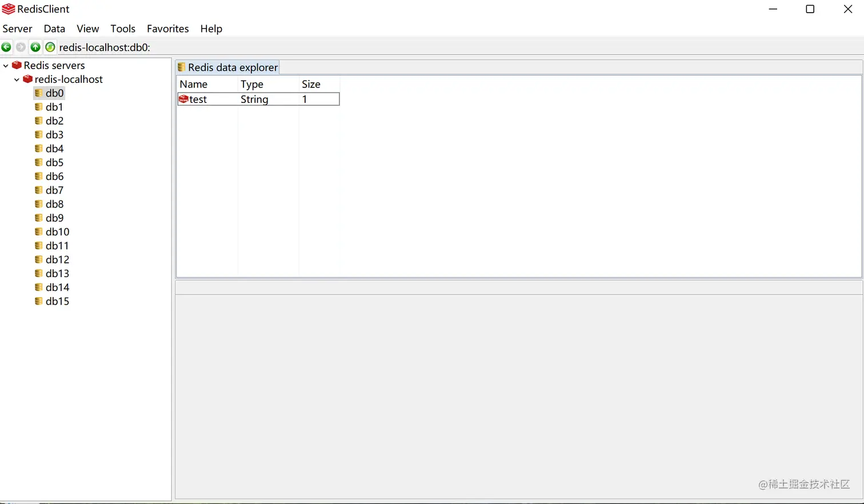Select the redis-localhost label in tree
The image size is (864, 504).
pyautogui.click(x=69, y=79)
